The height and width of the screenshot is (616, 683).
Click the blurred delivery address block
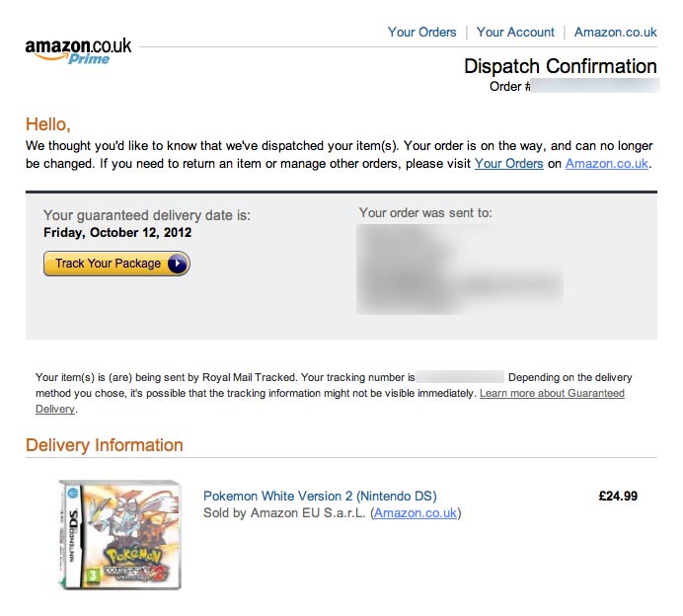point(460,269)
